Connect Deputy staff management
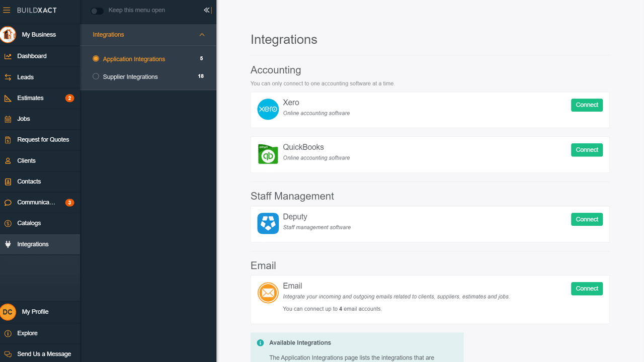The width and height of the screenshot is (644, 362). [x=587, y=219]
